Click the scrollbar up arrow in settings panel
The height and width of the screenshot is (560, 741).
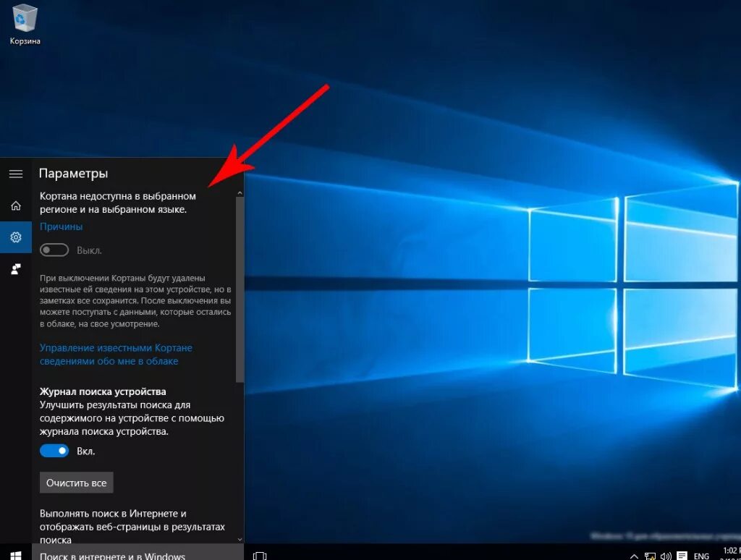pyautogui.click(x=240, y=192)
